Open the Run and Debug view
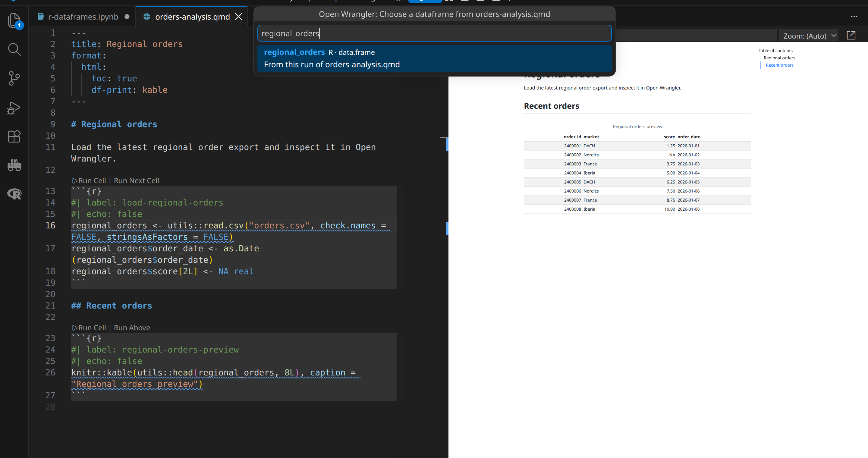The image size is (868, 458). 14,108
